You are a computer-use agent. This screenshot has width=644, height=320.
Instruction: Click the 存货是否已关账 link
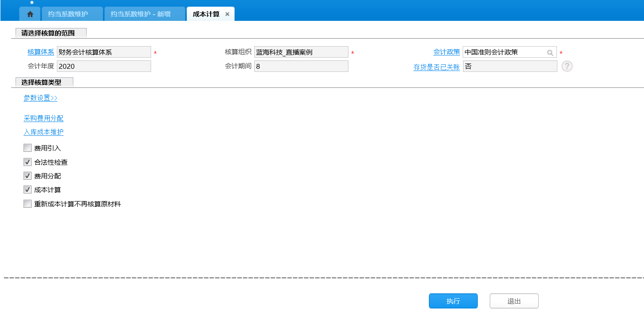coord(436,67)
